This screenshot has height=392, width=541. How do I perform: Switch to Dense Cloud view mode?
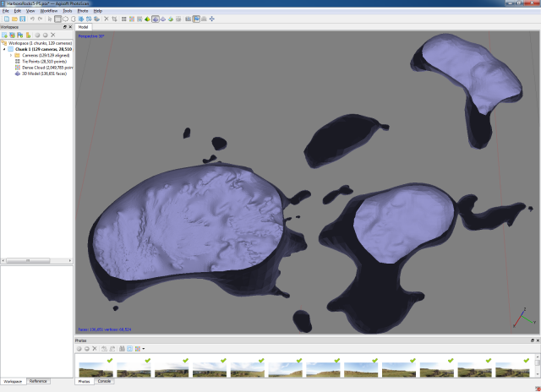point(132,19)
